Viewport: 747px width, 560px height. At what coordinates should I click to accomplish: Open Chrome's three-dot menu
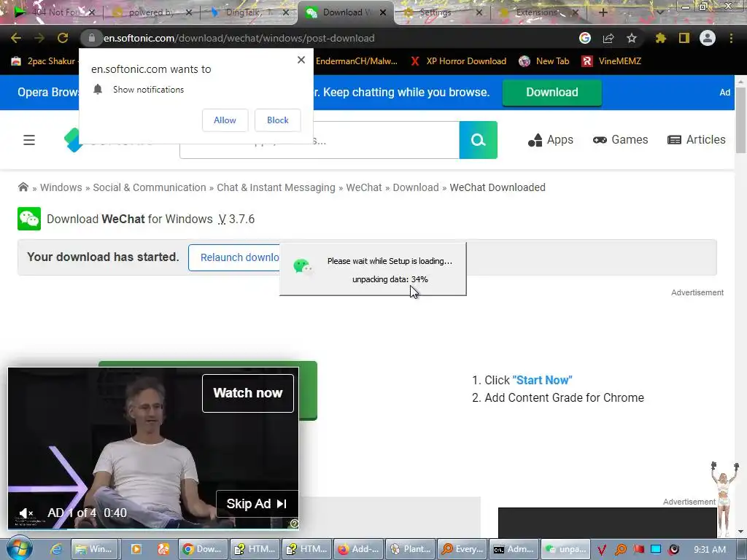pos(731,38)
